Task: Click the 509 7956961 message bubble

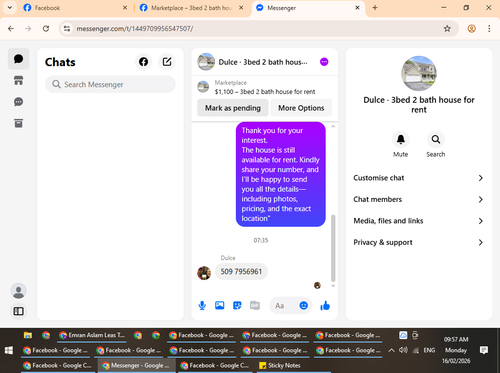Action: click(241, 272)
